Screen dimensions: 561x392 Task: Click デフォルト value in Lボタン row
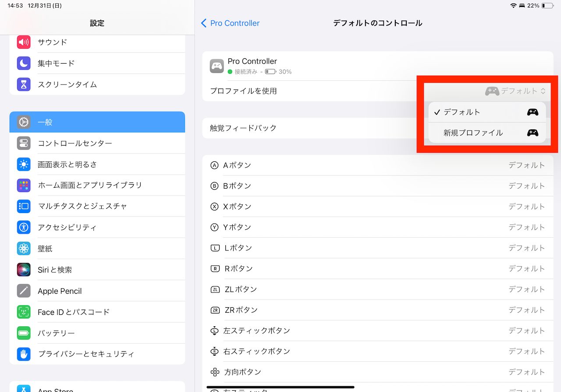click(526, 248)
